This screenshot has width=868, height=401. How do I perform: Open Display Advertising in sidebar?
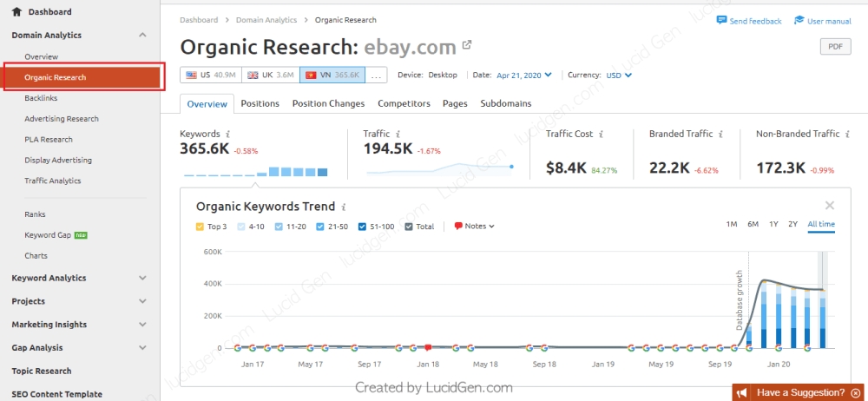pyautogui.click(x=58, y=160)
